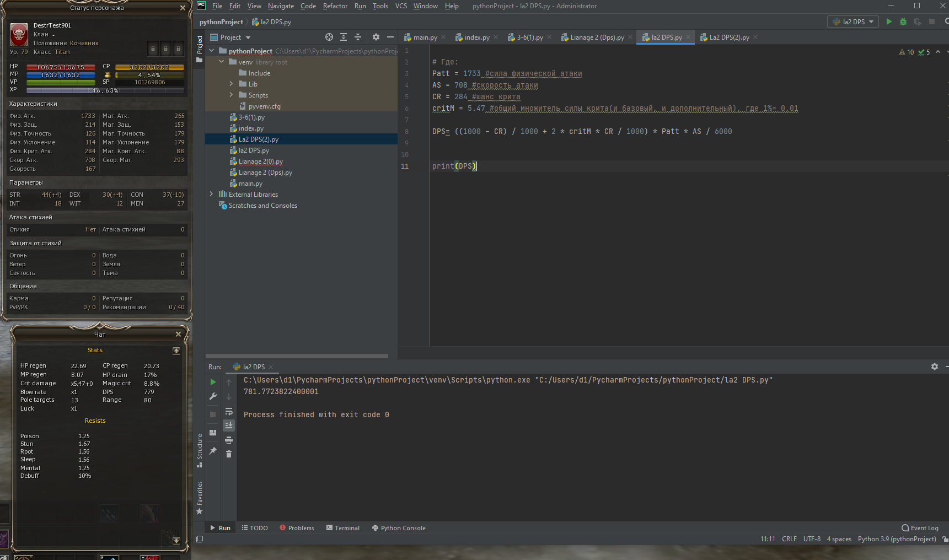
Task: Expand the Lib folder in project tree
Action: click(x=231, y=84)
